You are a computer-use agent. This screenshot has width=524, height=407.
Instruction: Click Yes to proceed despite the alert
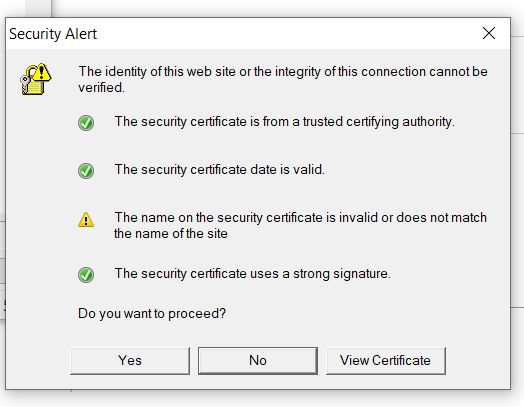point(130,361)
